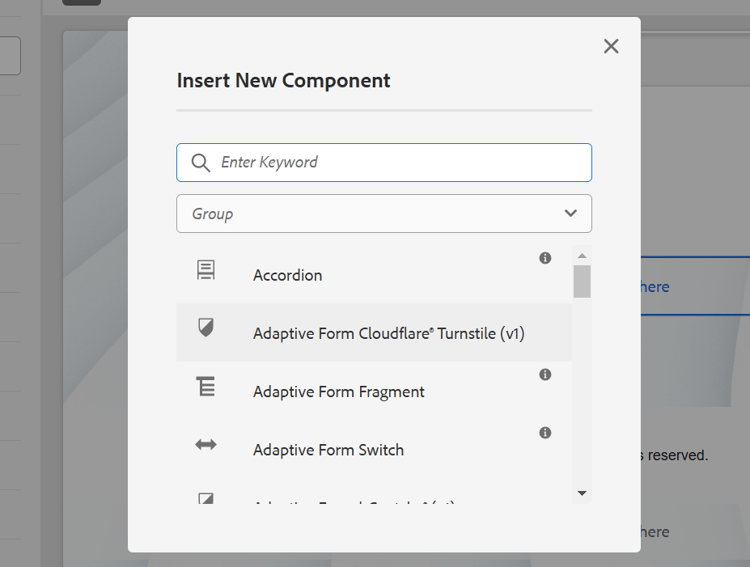Insert Adaptive Form Cloudflare Turnstile (v1)

[389, 333]
